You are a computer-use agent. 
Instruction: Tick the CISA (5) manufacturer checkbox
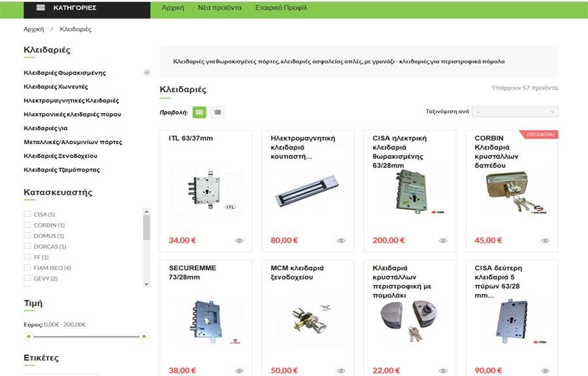pos(27,214)
